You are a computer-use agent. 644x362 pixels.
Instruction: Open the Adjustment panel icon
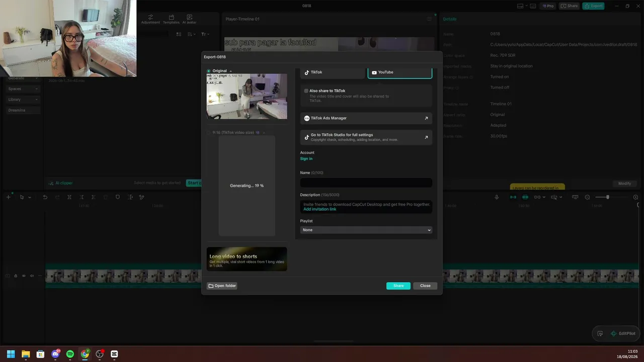[150, 19]
